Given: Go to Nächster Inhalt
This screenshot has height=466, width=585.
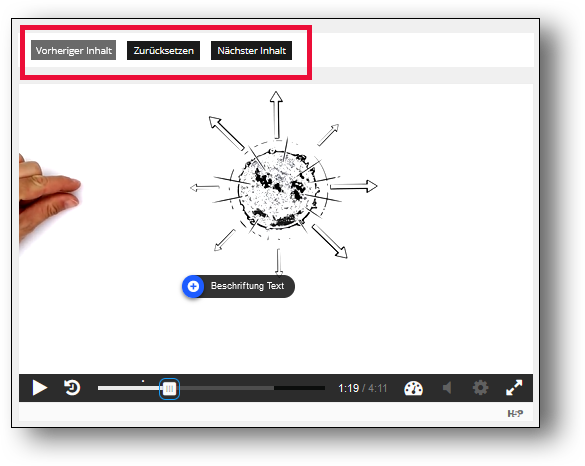Looking at the screenshot, I should coord(251,50).
